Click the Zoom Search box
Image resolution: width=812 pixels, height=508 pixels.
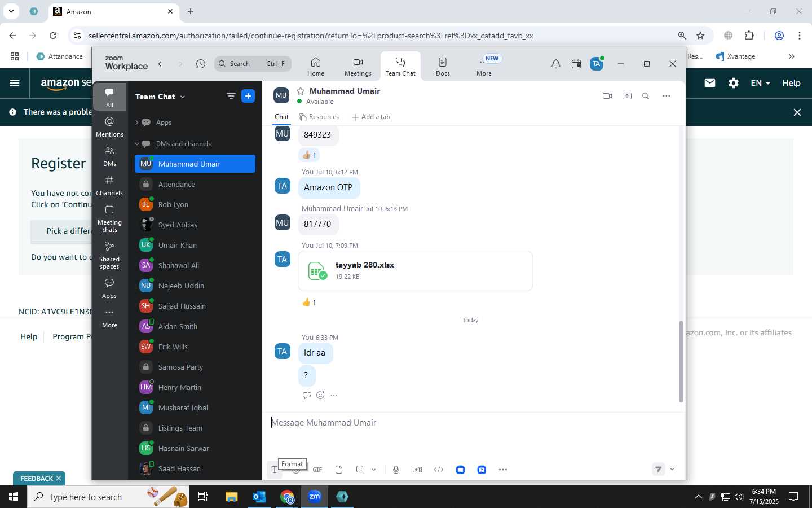coord(253,64)
